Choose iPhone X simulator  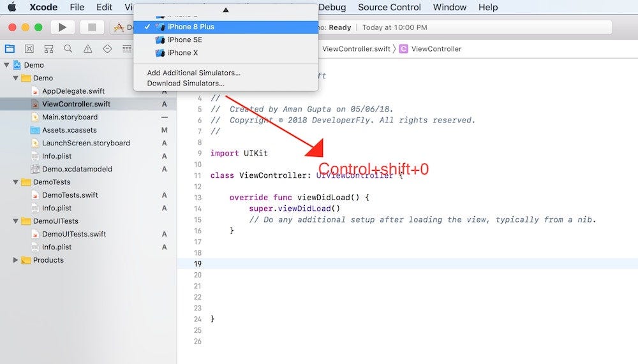226,53
